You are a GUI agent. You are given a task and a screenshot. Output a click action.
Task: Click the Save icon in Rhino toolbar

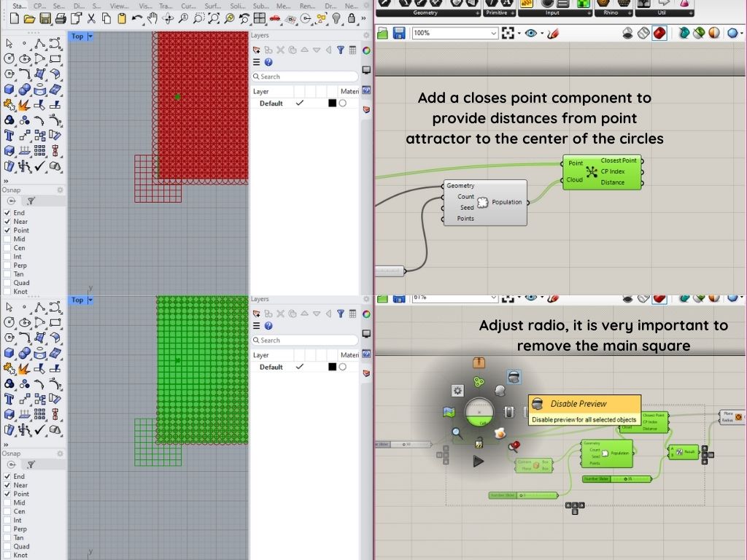click(45, 18)
